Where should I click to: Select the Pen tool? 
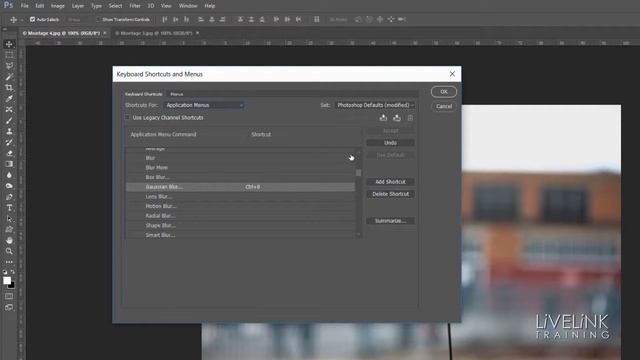pos(9,197)
